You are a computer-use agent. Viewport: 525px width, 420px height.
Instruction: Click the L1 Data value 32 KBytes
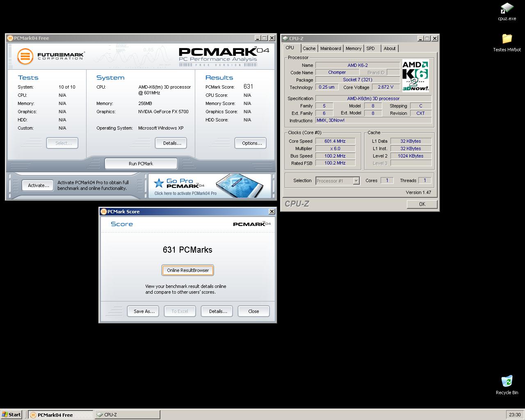pyautogui.click(x=411, y=141)
